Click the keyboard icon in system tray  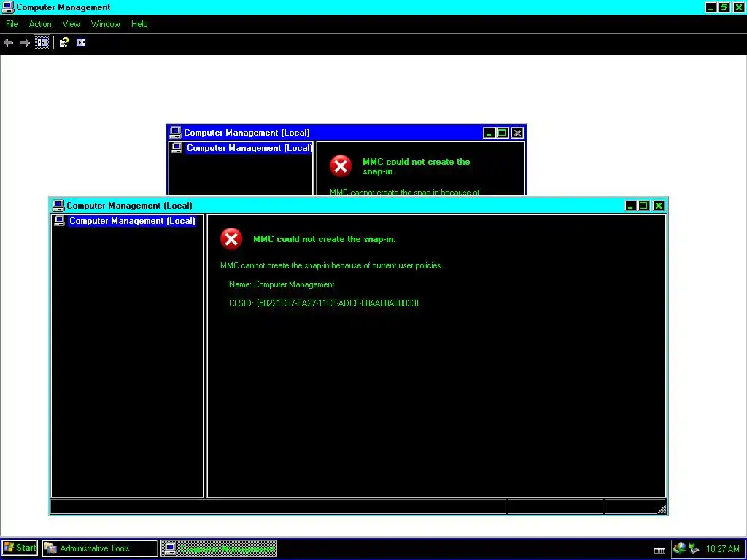[659, 551]
